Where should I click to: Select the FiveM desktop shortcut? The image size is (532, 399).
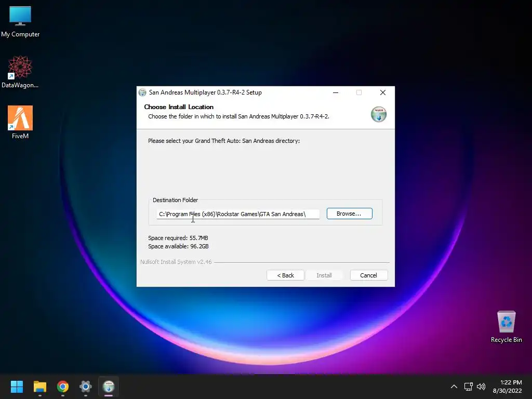point(20,122)
